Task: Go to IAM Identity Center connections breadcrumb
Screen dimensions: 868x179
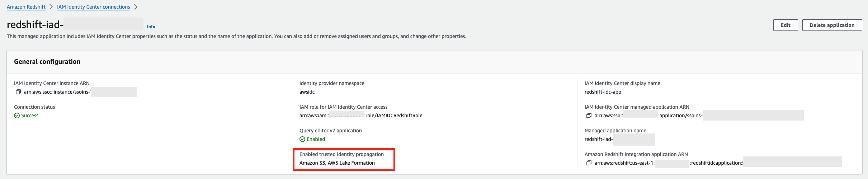Action: tap(93, 7)
